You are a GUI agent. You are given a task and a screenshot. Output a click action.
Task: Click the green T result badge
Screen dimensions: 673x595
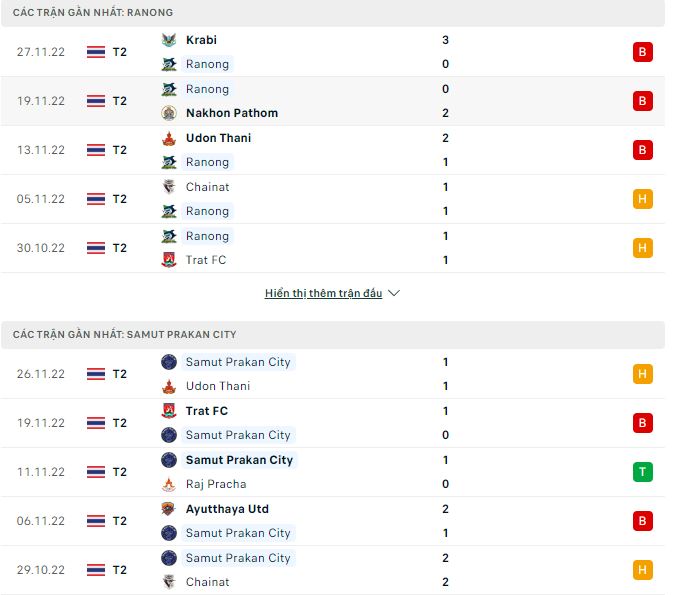coord(643,472)
